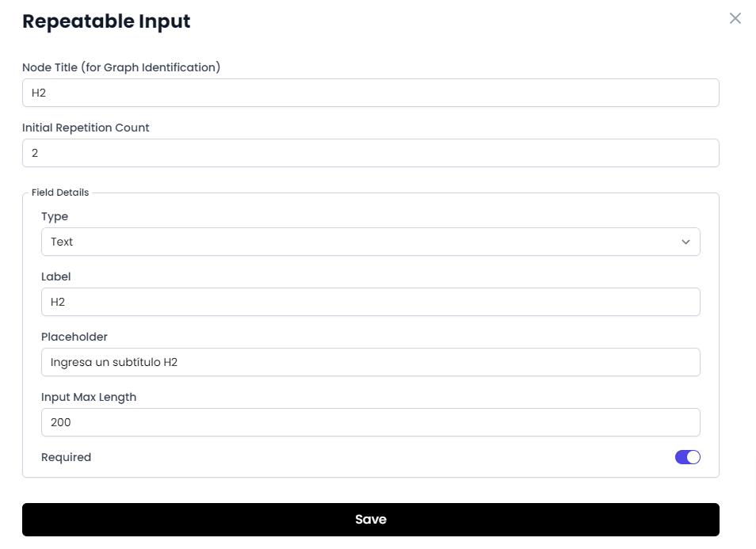Click the Label caption above the H2 field
756x549 pixels.
pyautogui.click(x=56, y=276)
